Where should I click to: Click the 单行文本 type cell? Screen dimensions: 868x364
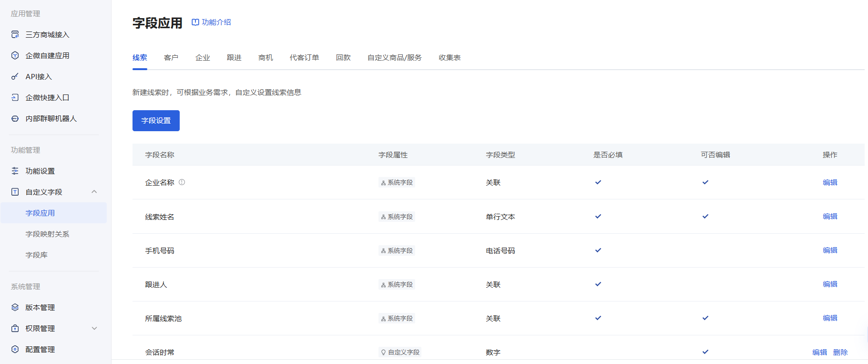coord(500,217)
